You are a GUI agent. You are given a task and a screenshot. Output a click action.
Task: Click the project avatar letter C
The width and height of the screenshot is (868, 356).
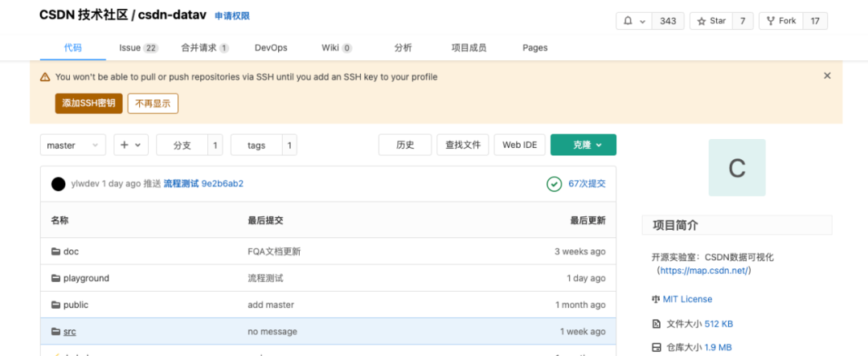pos(737,168)
